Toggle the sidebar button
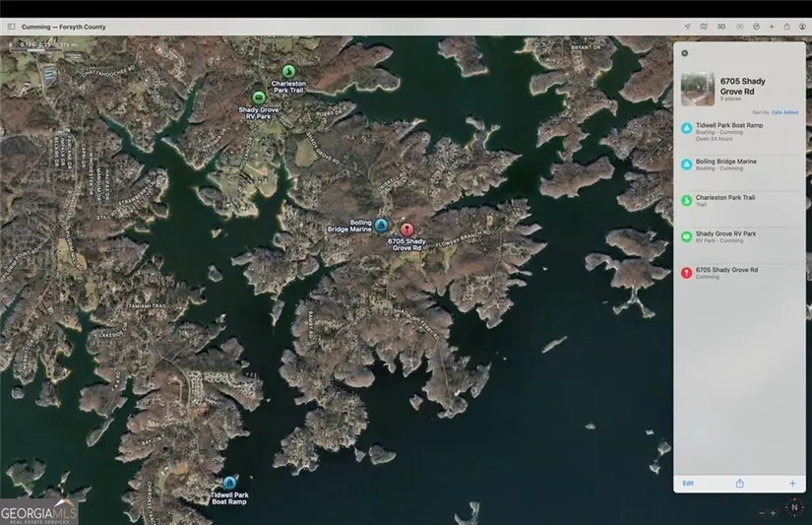The width and height of the screenshot is (812, 525). coord(11,27)
